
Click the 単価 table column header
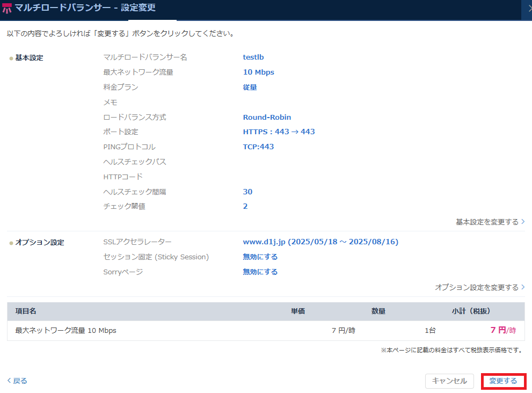point(298,311)
